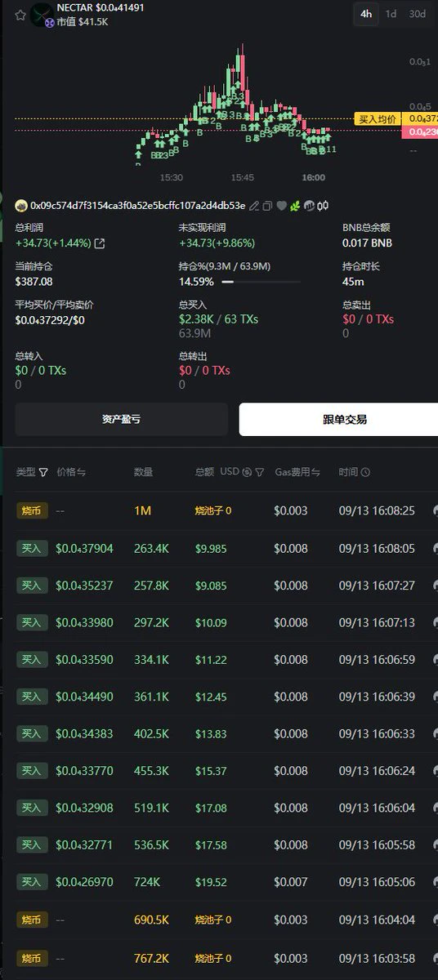Select the 30d chart timeframe

pos(417,14)
